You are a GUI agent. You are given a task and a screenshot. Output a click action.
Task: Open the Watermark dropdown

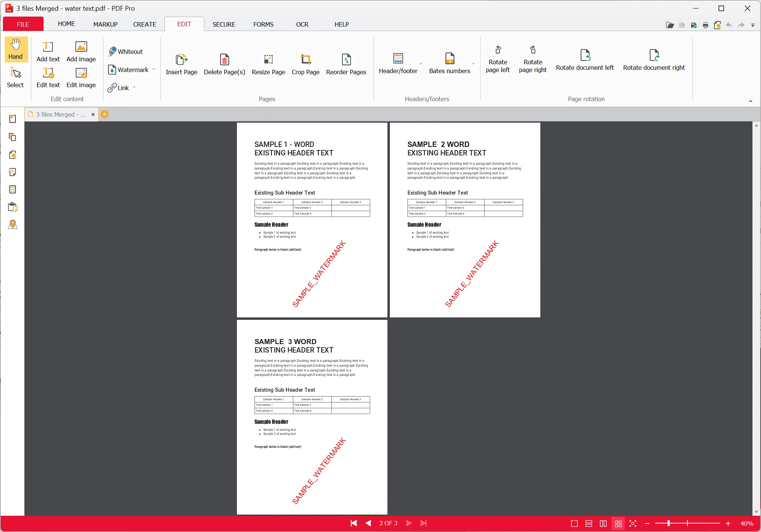click(154, 69)
